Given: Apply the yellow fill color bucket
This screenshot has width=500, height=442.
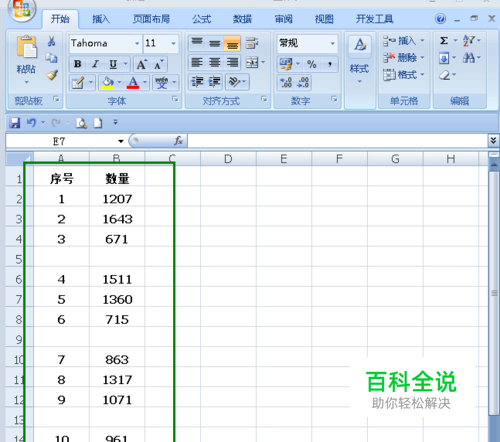Looking at the screenshot, I should tap(108, 83).
